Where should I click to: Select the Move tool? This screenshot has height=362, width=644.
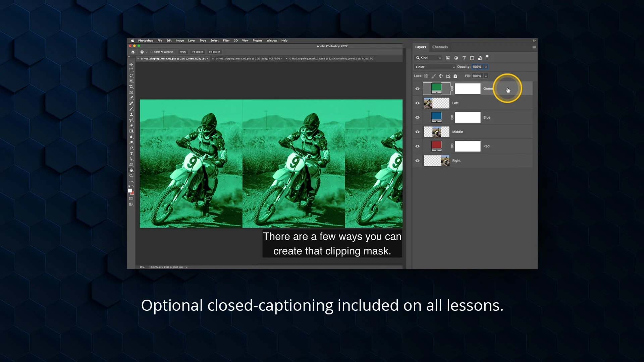point(131,64)
